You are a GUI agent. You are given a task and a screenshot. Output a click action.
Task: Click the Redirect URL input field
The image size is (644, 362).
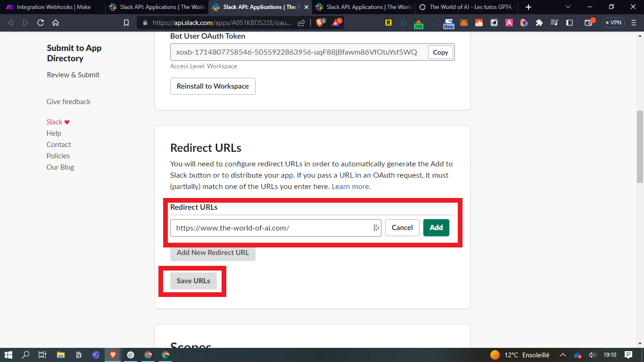pyautogui.click(x=271, y=228)
